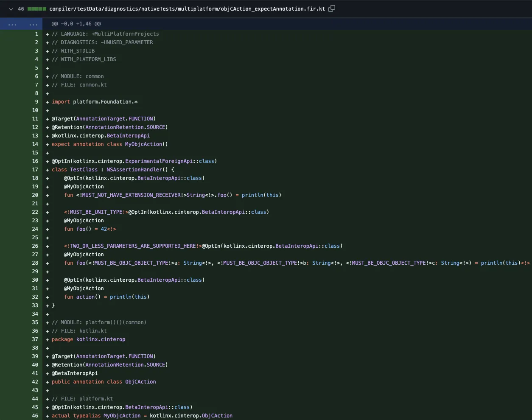532x420 pixels.
Task: Click the MUST_BE_UNIT_TYPE diagnostic line
Action: tap(167, 212)
